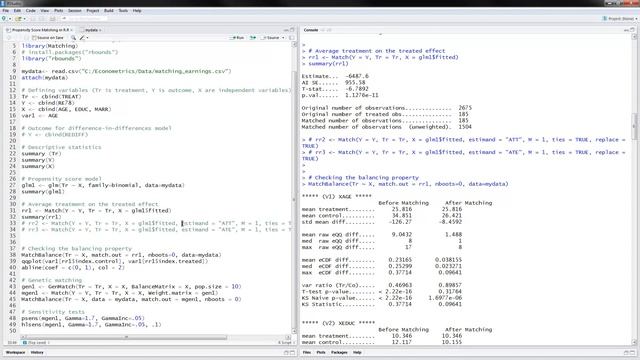Maximize the Console pane
Image resolution: width=640 pixels, height=360 pixels.
[632, 30]
